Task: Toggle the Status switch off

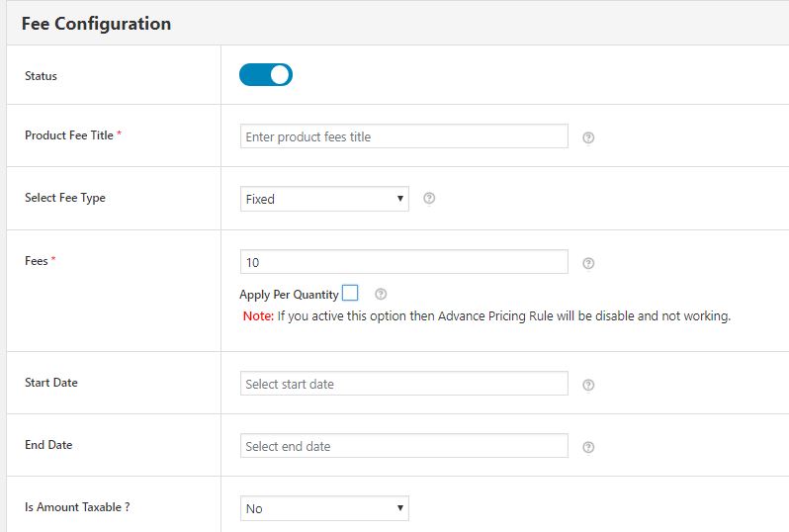Action: point(266,74)
